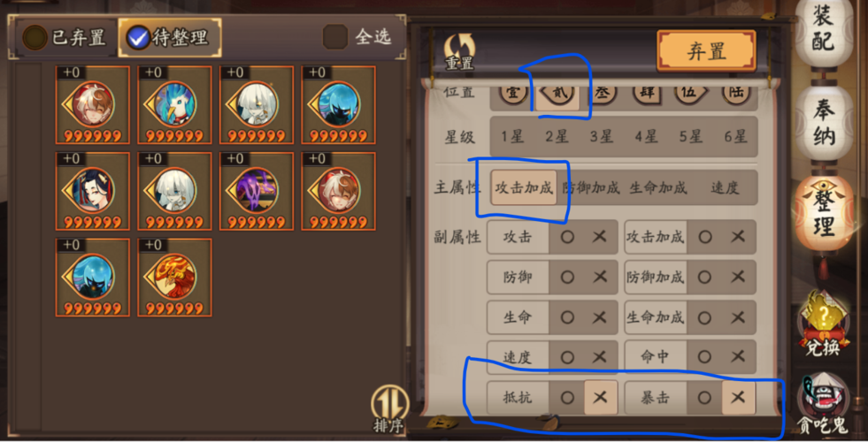Select position slot 壹 icon

click(512, 94)
